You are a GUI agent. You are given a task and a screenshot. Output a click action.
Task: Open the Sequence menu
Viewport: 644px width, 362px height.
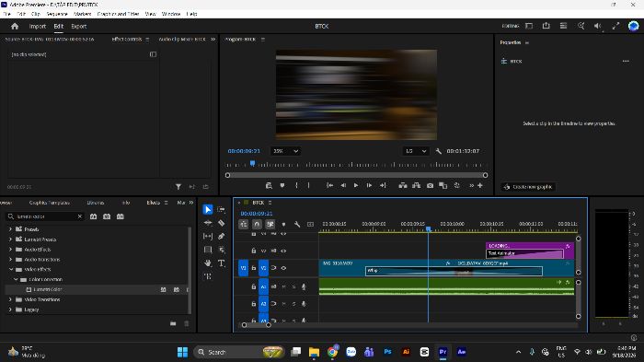57,14
